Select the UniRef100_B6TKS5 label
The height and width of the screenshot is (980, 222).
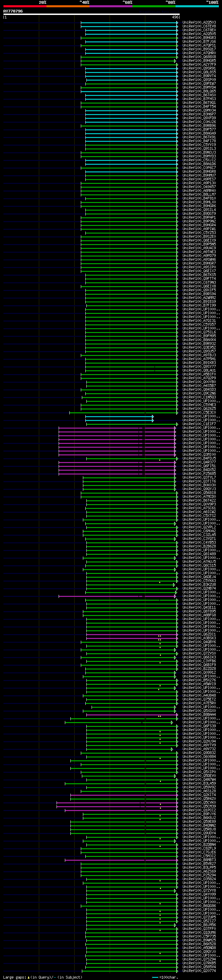point(199,275)
